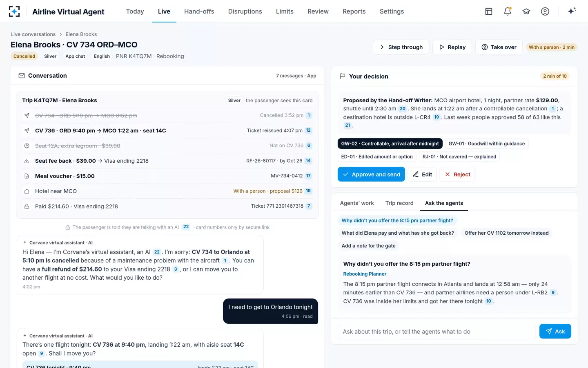The width and height of the screenshot is (588, 368).
Task: Click the Airline Virtual Agent logo icon
Action: click(14, 11)
